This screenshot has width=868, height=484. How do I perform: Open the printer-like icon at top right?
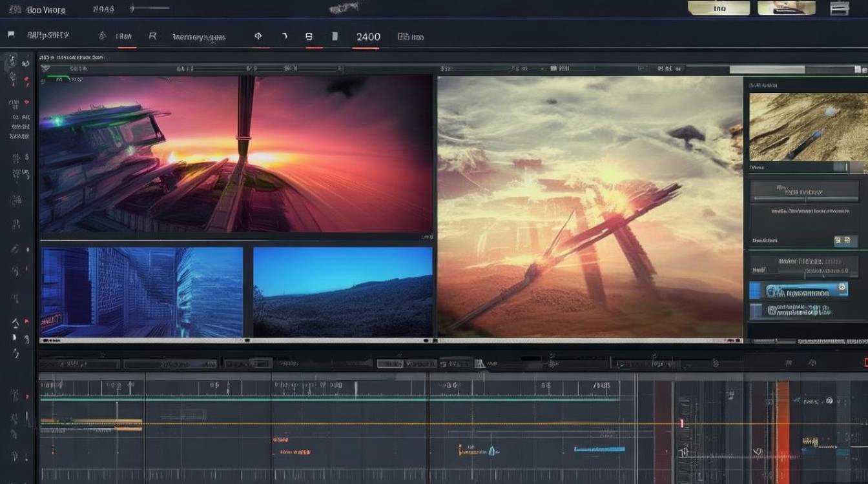tap(839, 8)
